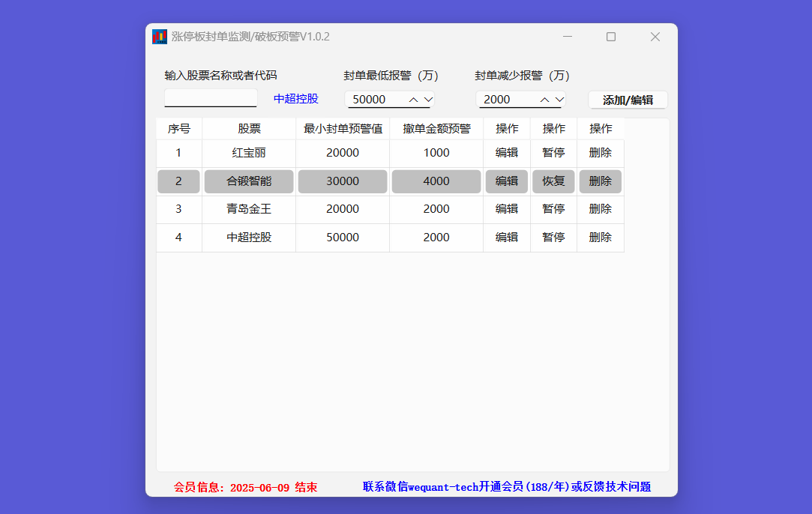Delete the 红宝丽 entry

click(601, 153)
